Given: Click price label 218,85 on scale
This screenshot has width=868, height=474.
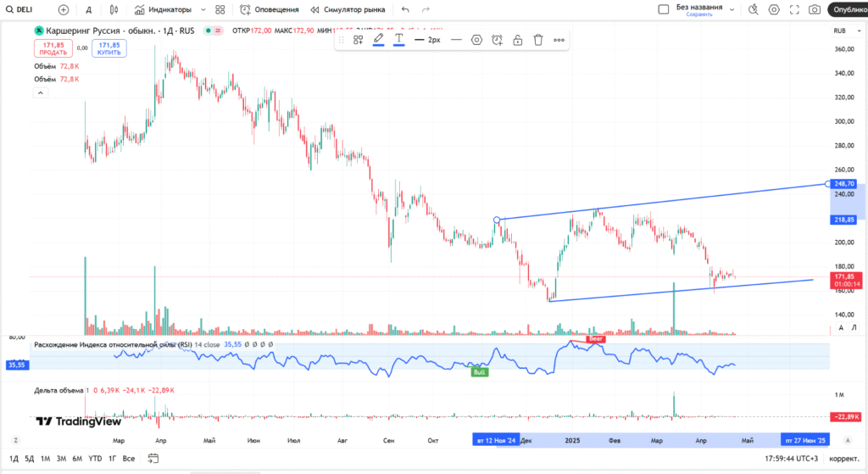Looking at the screenshot, I should pos(843,220).
